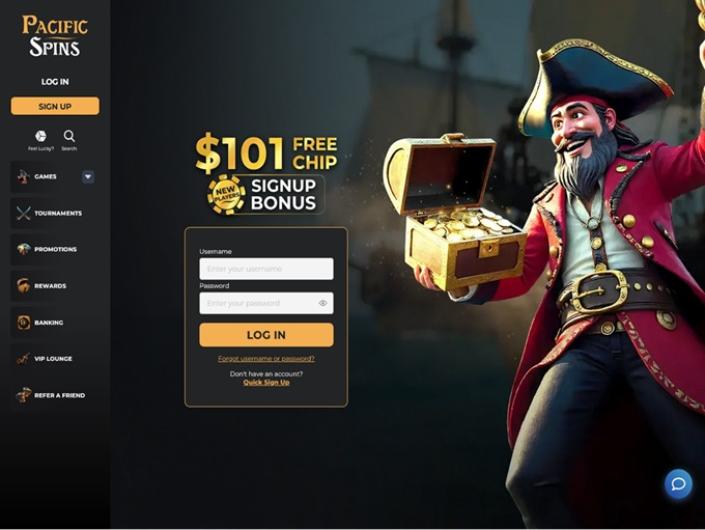
Task: Open Forgot username or password link
Action: [x=266, y=359]
